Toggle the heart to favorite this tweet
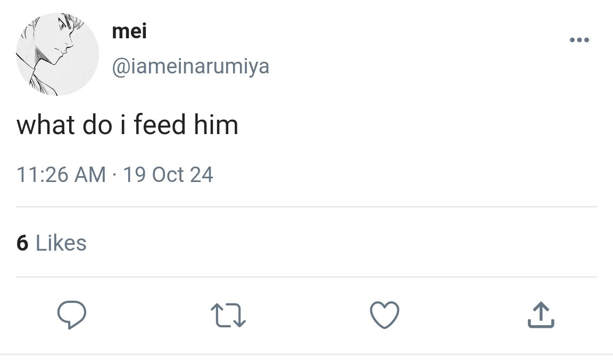The width and height of the screenshot is (613, 364). [385, 315]
